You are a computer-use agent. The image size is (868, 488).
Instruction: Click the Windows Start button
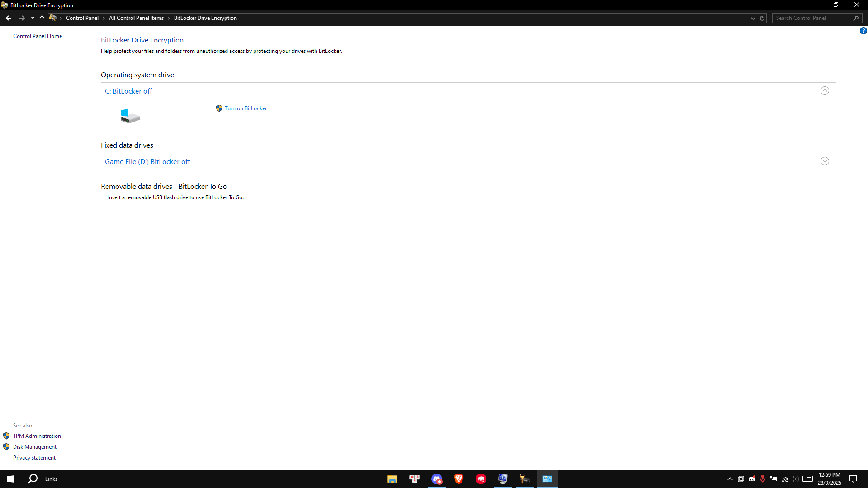click(11, 479)
